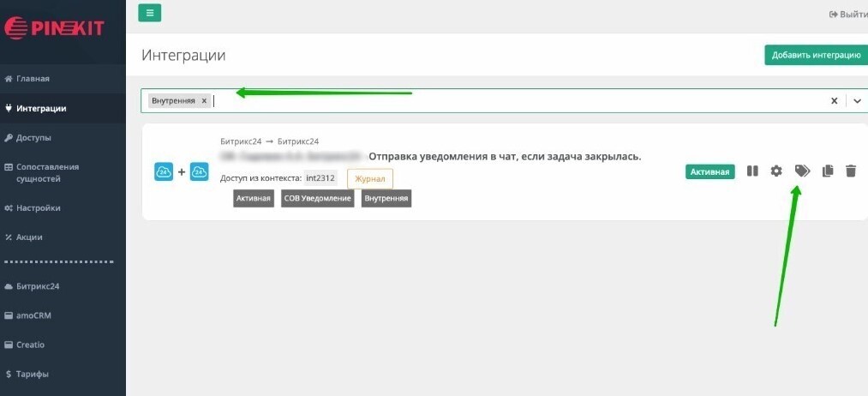Open Главная in the sidebar

(33, 79)
